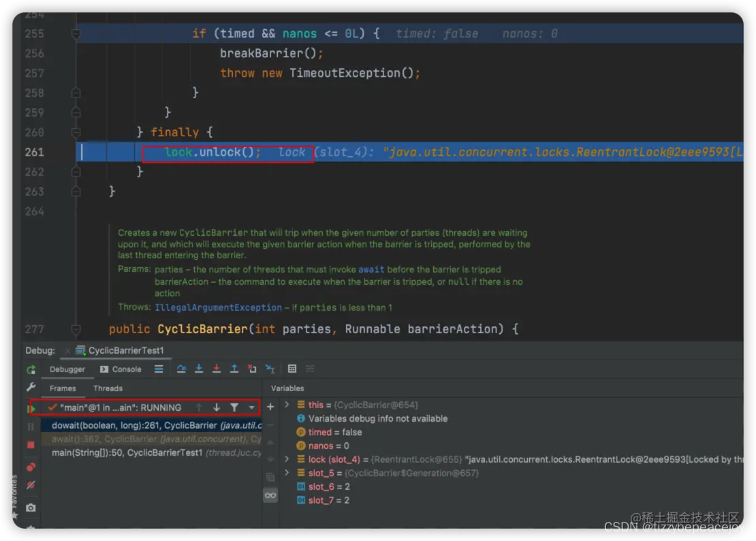This screenshot has height=541, width=756.
Task: Collapse fold marker at line 260
Action: click(76, 132)
